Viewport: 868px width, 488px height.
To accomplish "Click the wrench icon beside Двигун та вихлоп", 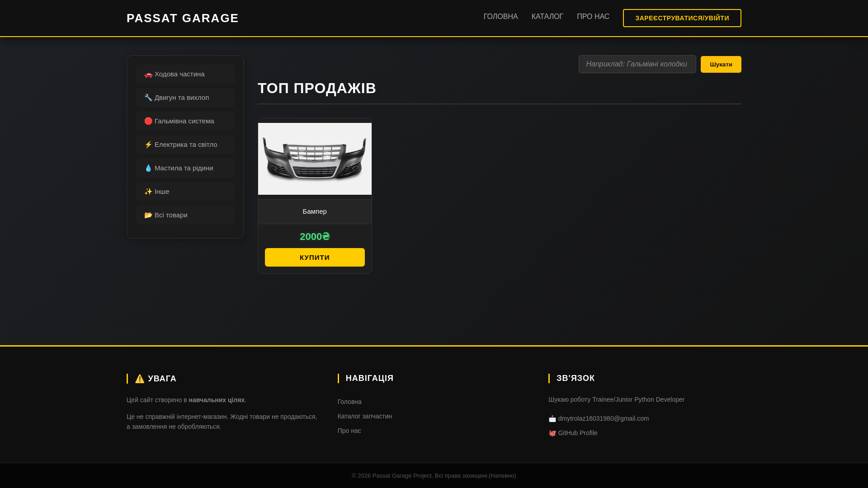I will [x=148, y=98].
